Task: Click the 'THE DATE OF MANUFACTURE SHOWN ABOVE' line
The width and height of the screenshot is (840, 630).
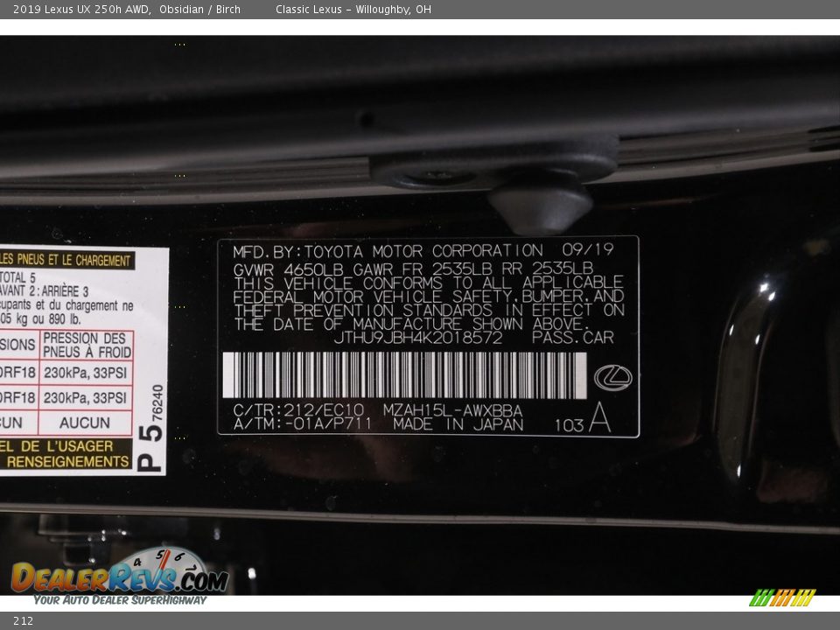Action: click(x=411, y=324)
